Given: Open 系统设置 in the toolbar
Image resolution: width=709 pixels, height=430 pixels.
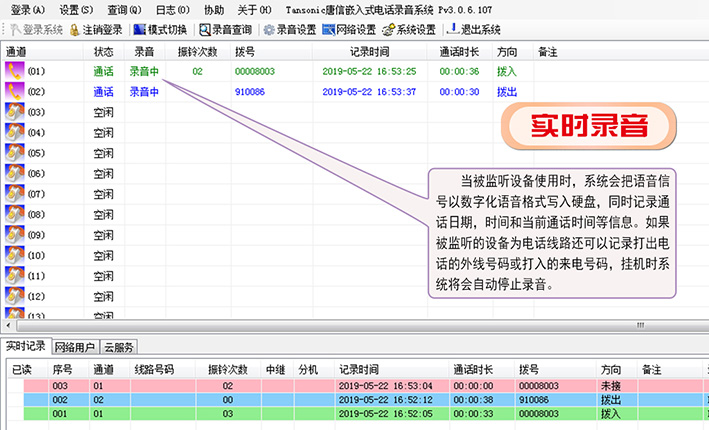Looking at the screenshot, I should (409, 30).
